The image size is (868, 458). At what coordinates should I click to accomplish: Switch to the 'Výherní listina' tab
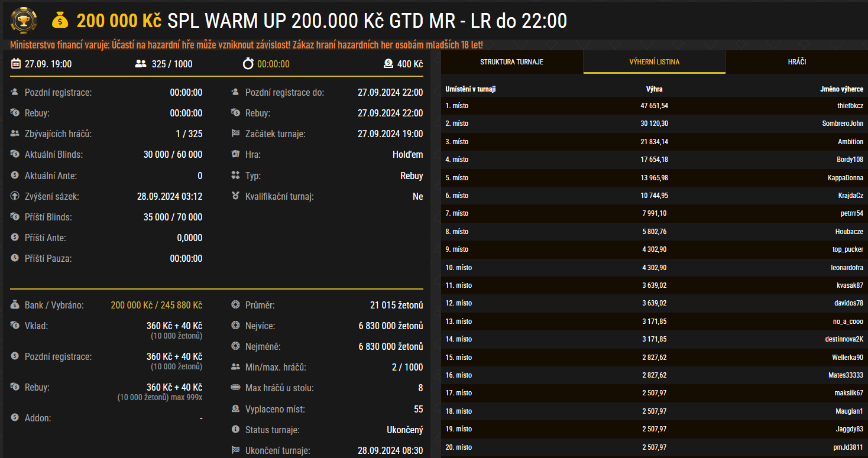(655, 61)
